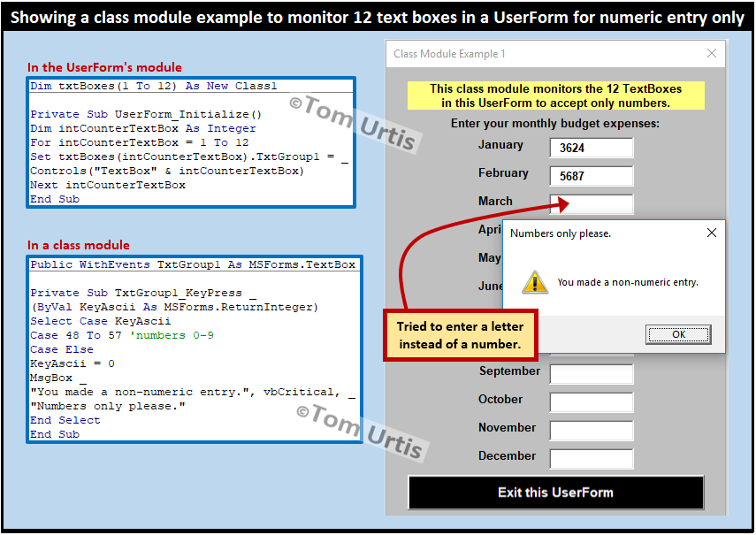Viewport: 756px width, 535px height.
Task: Click the yellow banner about monitoring 12 TextBoxes
Action: pyautogui.click(x=556, y=96)
